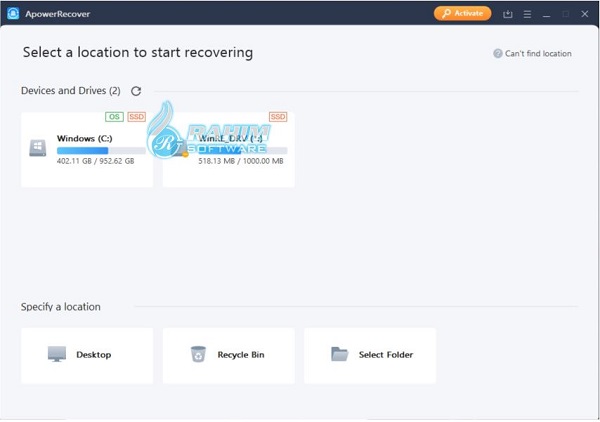
Task: Select the Windows (C:) drive card
Action: coord(87,150)
